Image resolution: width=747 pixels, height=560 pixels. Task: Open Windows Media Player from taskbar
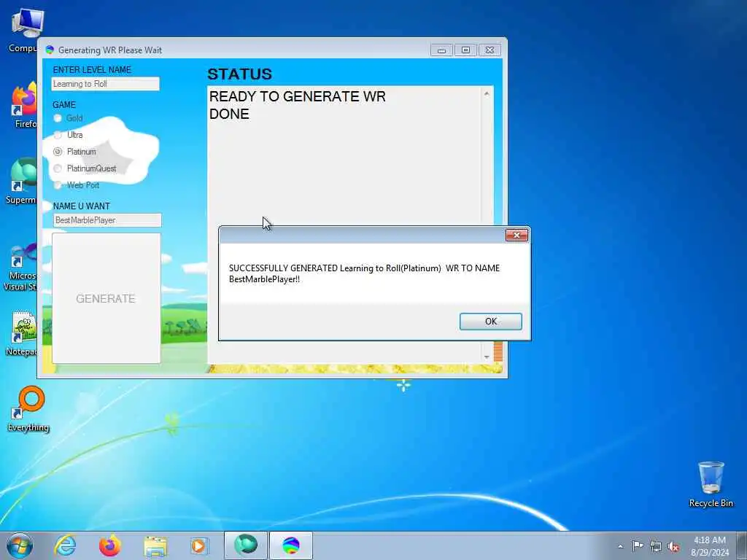(x=198, y=545)
